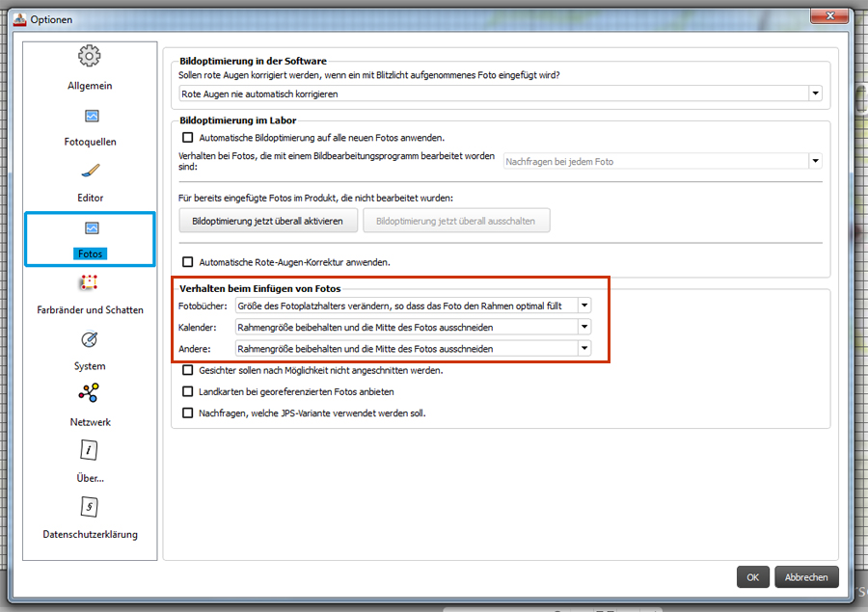Click the Fotos sidebar icon
Image resolution: width=868 pixels, height=612 pixels.
coord(92,228)
